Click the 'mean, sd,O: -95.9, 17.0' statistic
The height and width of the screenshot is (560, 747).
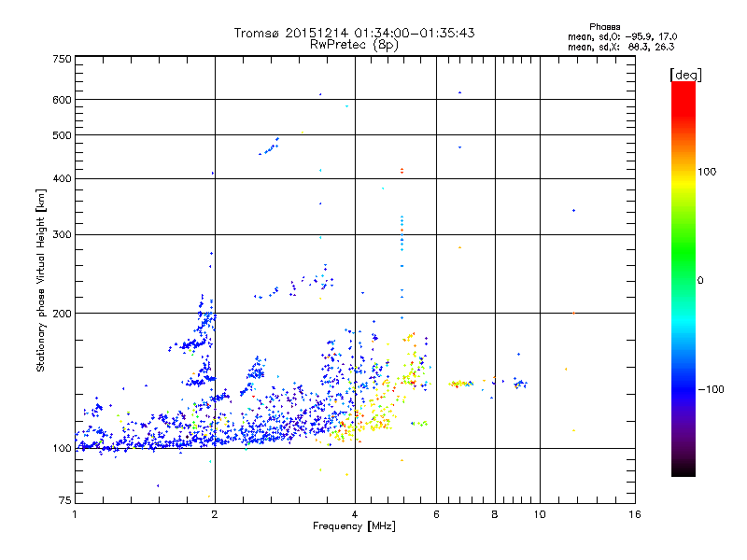click(x=622, y=36)
